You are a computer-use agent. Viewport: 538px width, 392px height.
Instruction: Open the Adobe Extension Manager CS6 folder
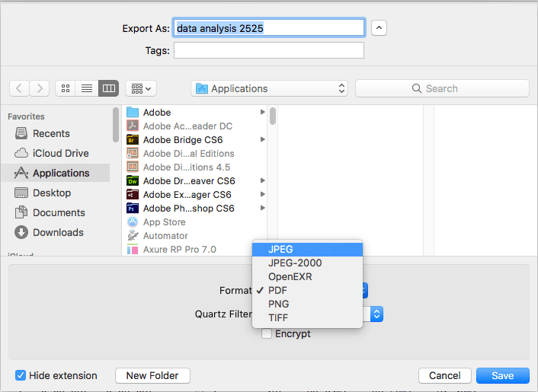(194, 195)
